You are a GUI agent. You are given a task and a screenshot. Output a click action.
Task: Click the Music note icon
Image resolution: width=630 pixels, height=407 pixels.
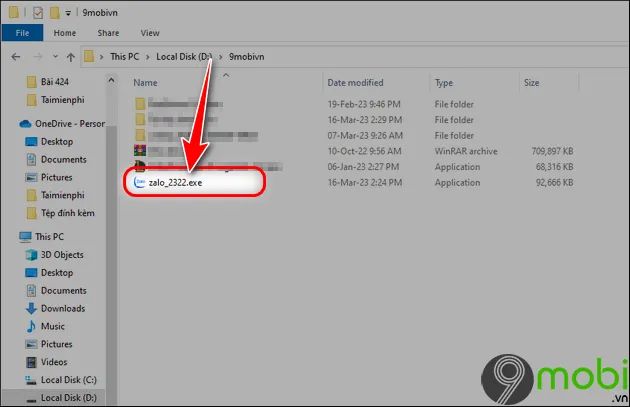[x=31, y=326]
